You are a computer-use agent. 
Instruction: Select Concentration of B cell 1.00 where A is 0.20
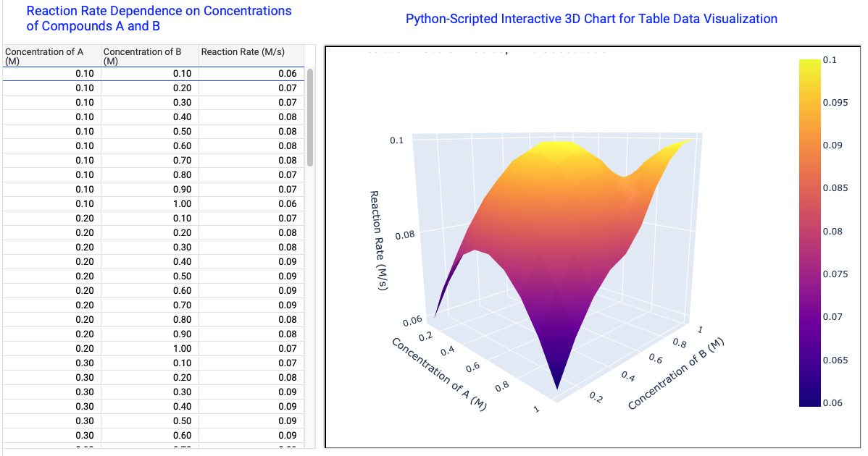point(182,349)
